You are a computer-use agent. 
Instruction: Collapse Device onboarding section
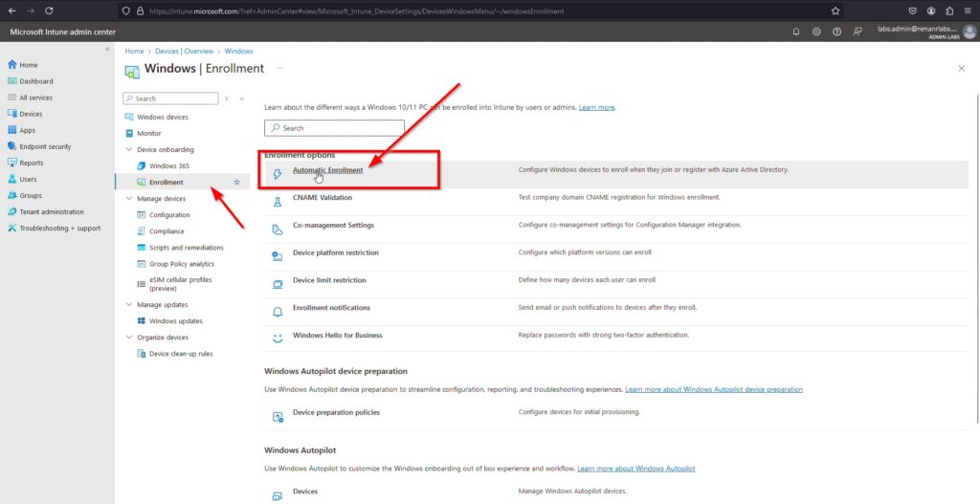pos(129,150)
